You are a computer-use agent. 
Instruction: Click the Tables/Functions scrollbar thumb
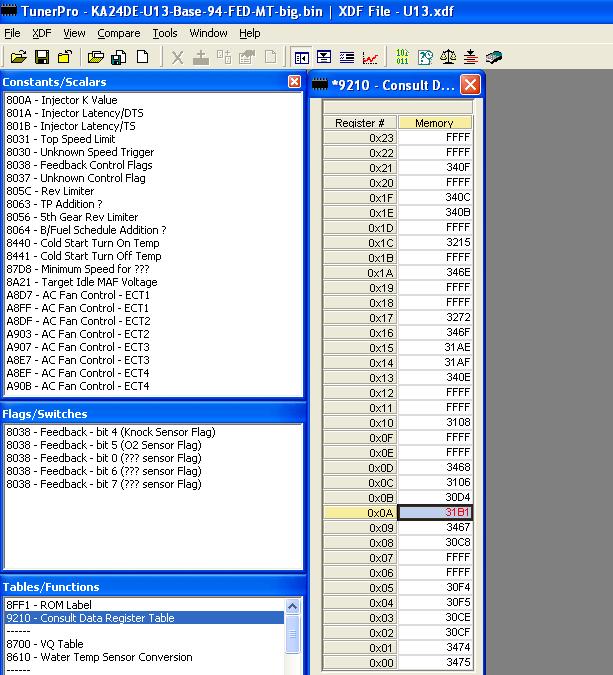coord(292,634)
